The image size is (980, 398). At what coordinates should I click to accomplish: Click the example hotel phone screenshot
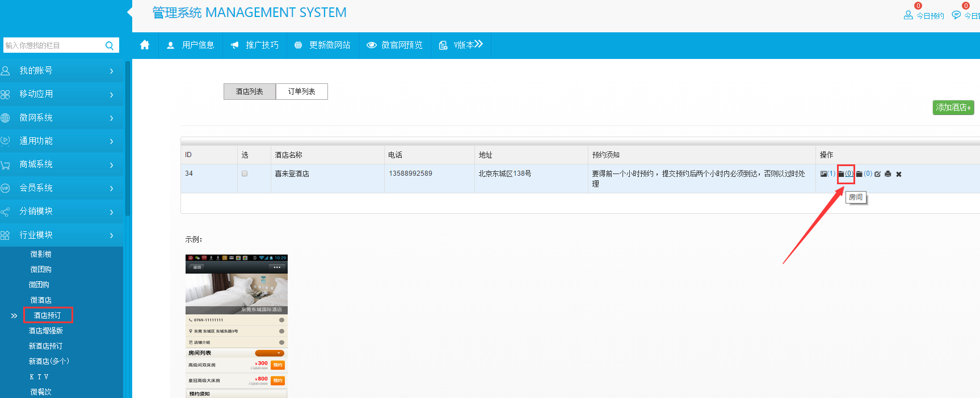236,326
